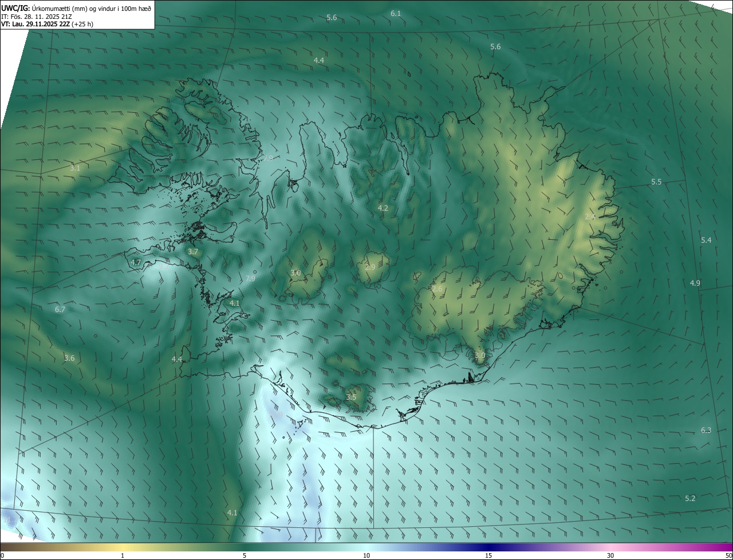This screenshot has width=733, height=560.
Task: Click the 2.6 value label
Action: 437,289
